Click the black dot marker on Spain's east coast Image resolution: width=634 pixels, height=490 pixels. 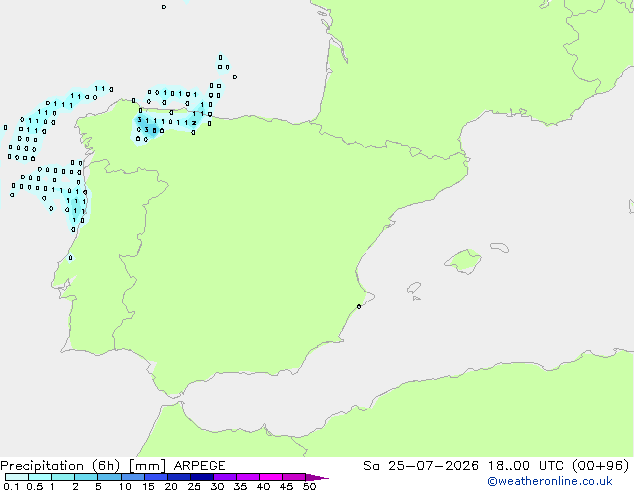359,307
